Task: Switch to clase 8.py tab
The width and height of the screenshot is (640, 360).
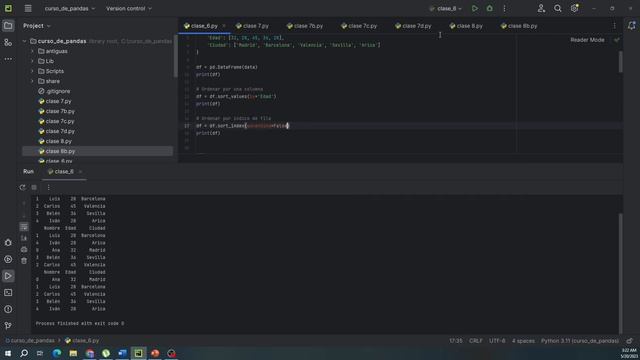Action: pyautogui.click(x=466, y=26)
